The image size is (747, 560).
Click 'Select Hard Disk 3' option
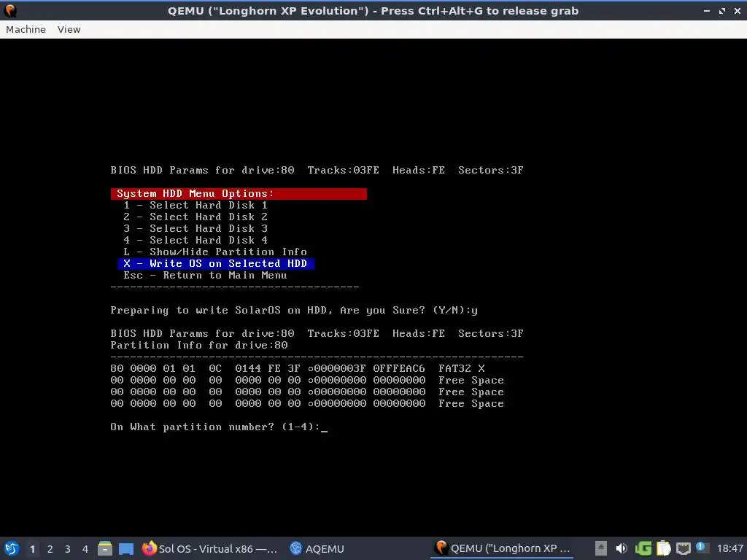pos(196,228)
